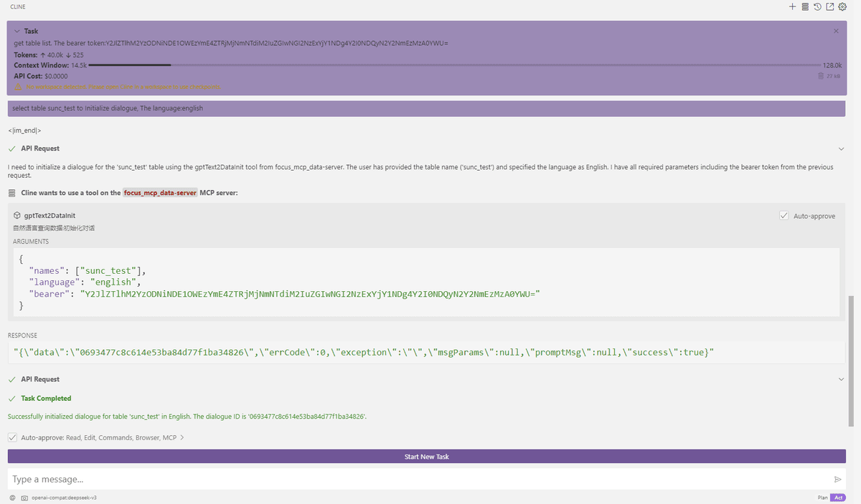Expand the second API Request chevron

pyautogui.click(x=842, y=379)
